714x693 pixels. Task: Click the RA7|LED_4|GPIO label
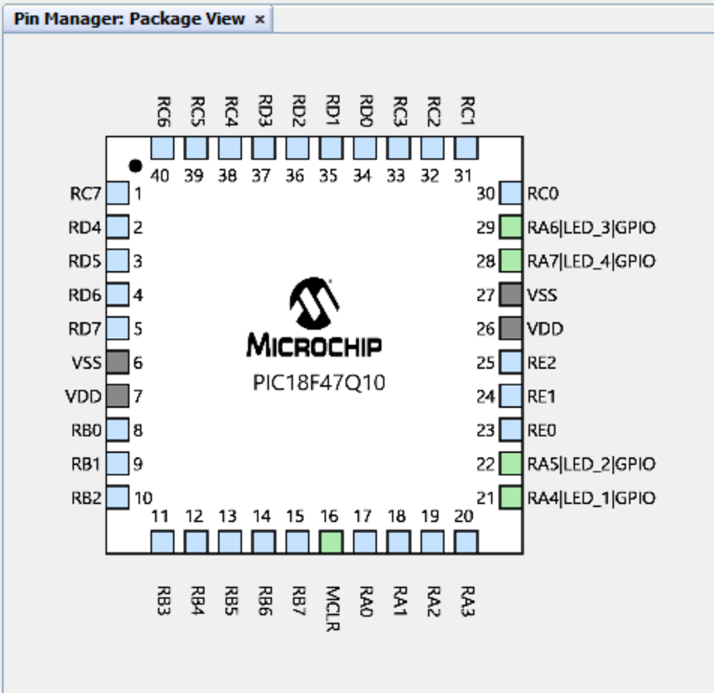coord(591,261)
